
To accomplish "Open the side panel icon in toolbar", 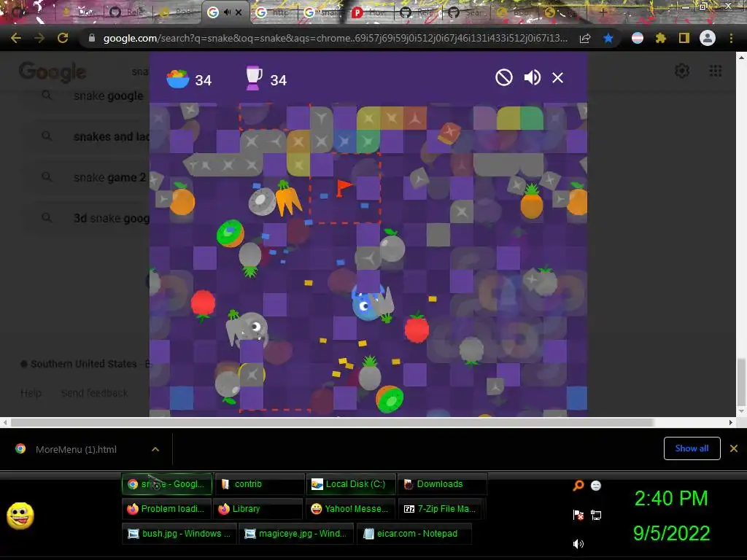I will 684,38.
